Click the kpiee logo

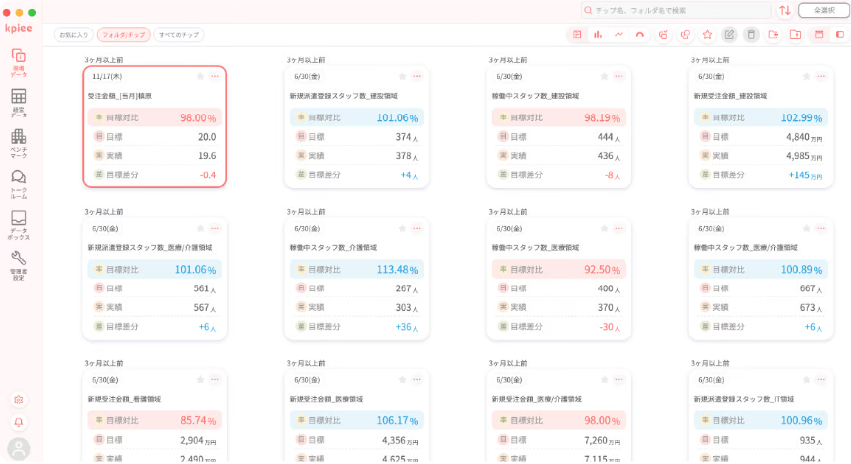(18, 28)
